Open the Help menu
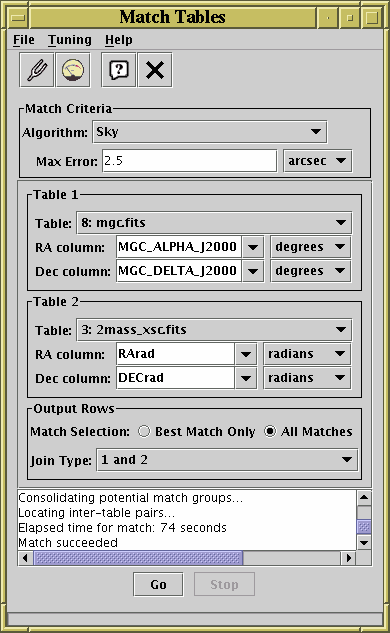Image resolution: width=390 pixels, height=633 pixels. [119, 40]
